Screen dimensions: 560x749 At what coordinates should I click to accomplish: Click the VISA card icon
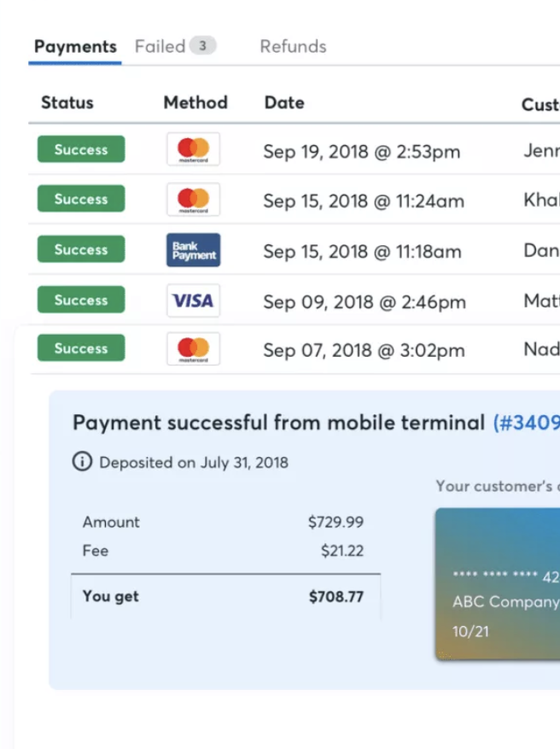[193, 301]
